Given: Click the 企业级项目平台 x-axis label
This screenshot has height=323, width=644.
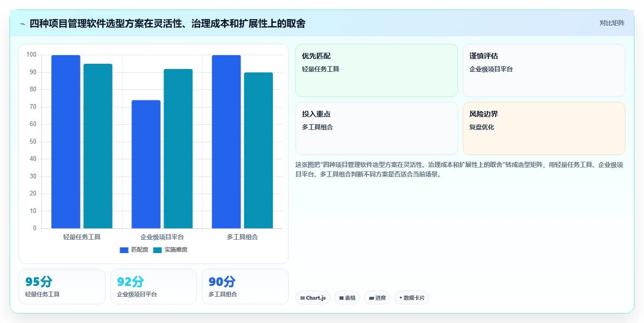Looking at the screenshot, I should tap(162, 237).
